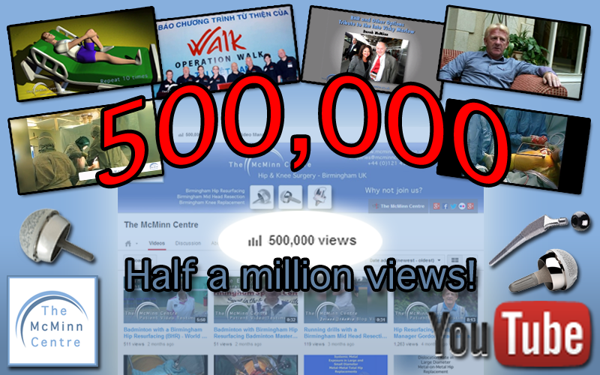The width and height of the screenshot is (600, 375).
Task: Click the Birmingham Hip Resurfacing banner label
Action: click(215, 191)
